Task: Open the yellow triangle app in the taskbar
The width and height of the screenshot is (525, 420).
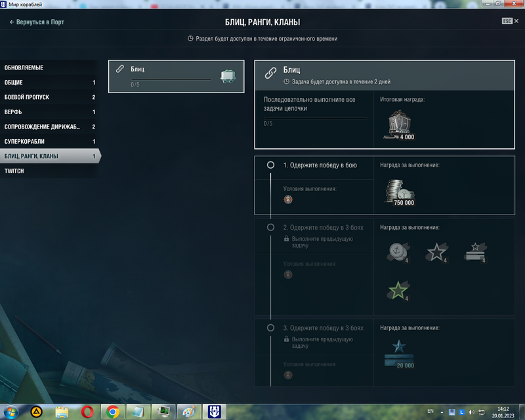Action: click(x=37, y=412)
